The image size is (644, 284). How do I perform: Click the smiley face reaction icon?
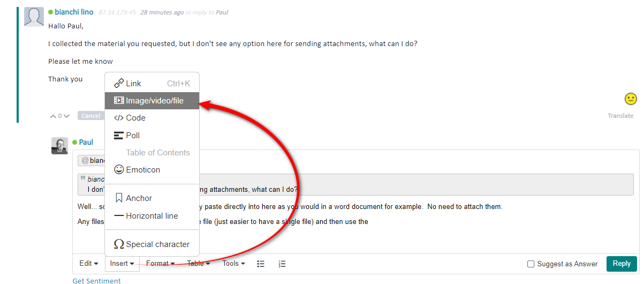(x=631, y=99)
